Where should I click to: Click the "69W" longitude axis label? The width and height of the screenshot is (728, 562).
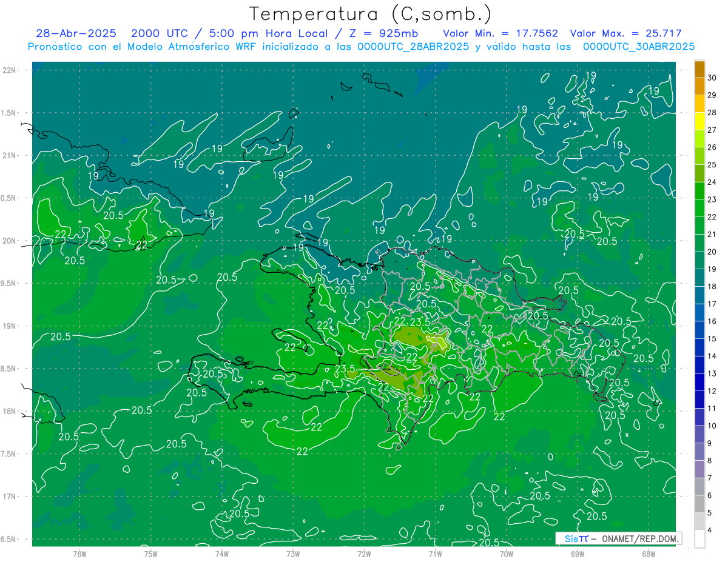[x=578, y=554]
